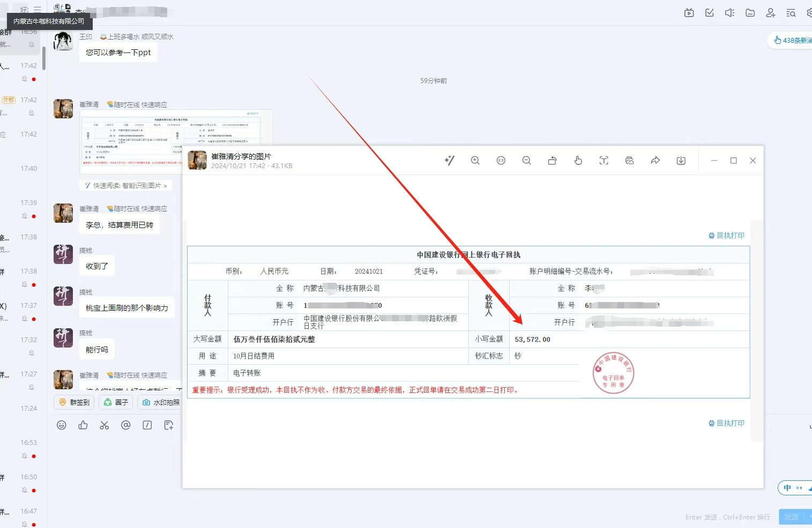This screenshot has height=528, width=812.
Task: Save image to cloud drive icon
Action: point(629,160)
